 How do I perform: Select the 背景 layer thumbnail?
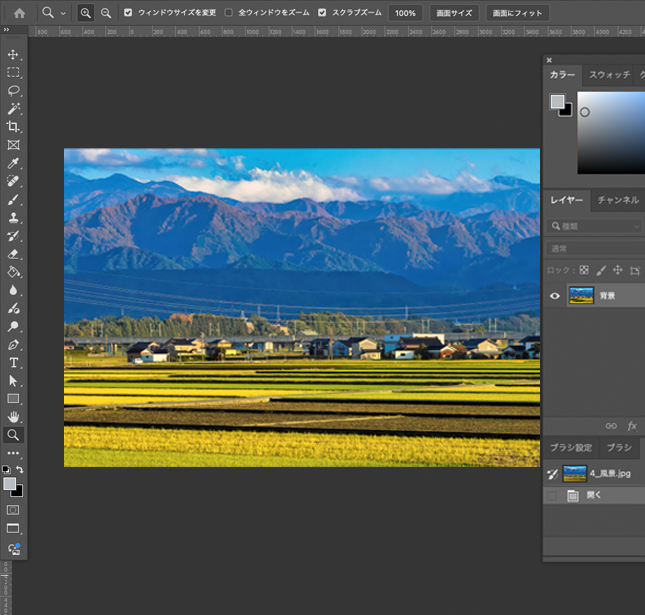coord(581,295)
